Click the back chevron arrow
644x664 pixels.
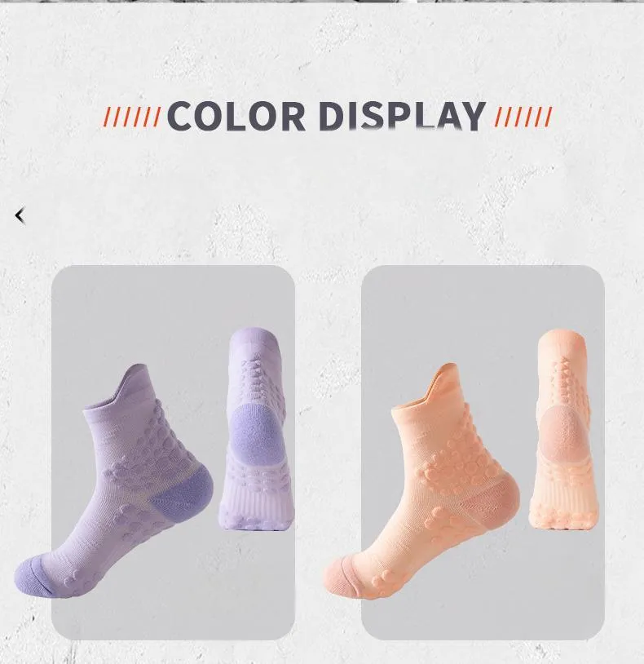tap(20, 215)
